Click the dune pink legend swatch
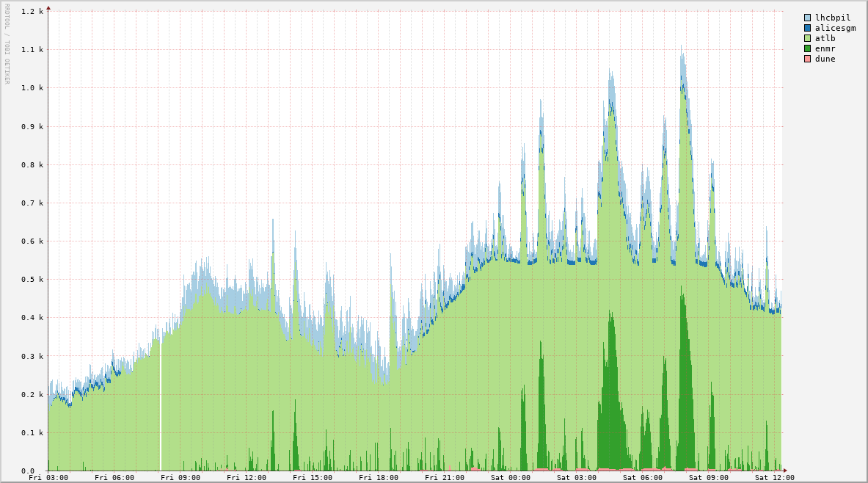 pos(808,59)
